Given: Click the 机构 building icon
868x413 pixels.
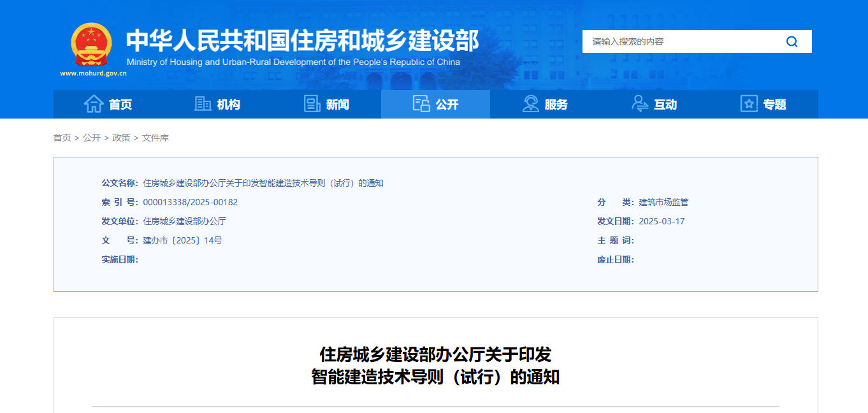Looking at the screenshot, I should click(203, 104).
